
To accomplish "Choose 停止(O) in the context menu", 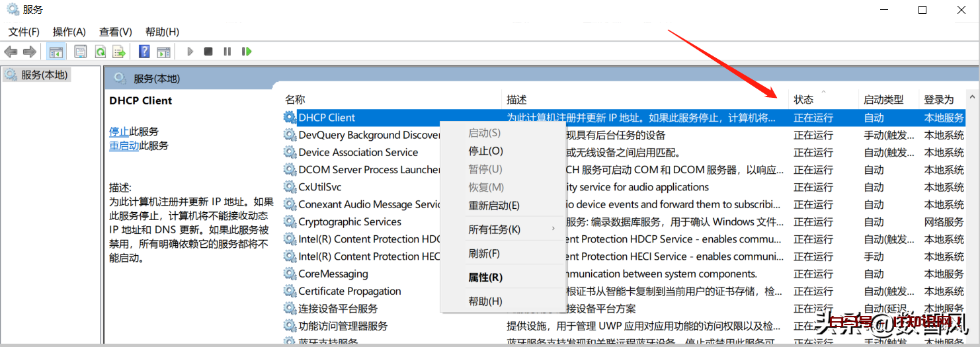I will [485, 151].
